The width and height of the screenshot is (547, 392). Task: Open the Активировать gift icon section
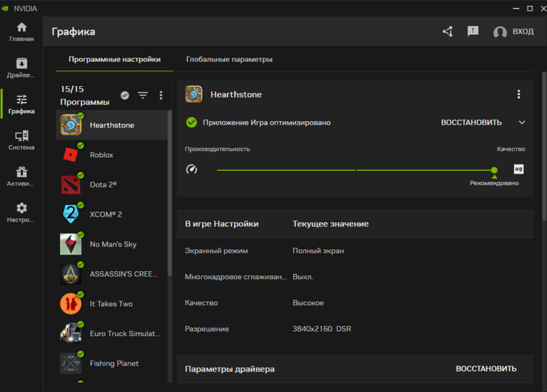[x=21, y=176]
